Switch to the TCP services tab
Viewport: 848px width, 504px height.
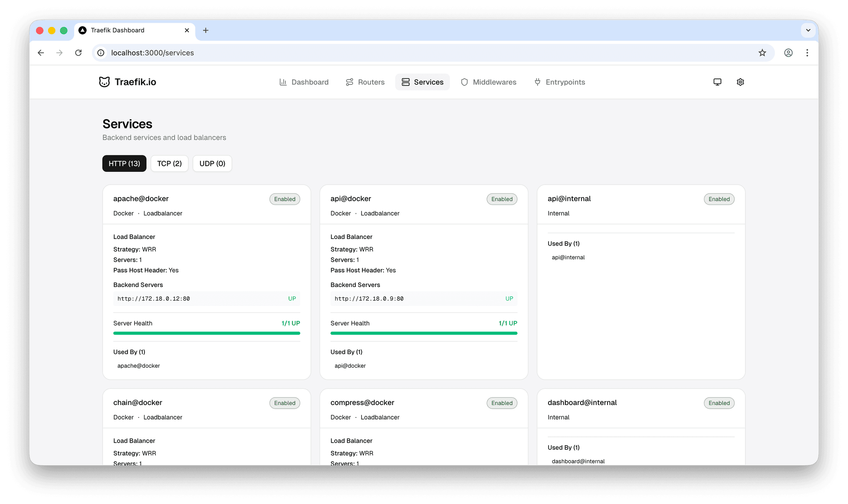point(169,163)
